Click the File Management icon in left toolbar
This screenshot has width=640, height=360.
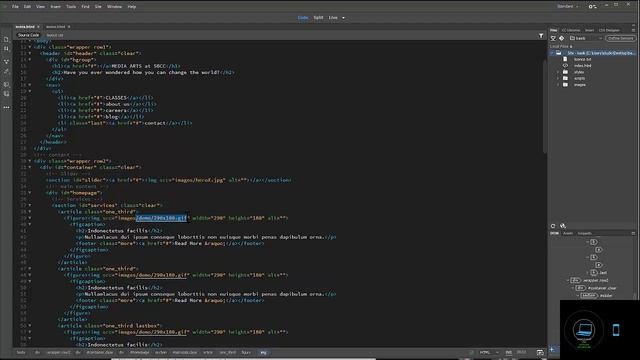pos(6,49)
